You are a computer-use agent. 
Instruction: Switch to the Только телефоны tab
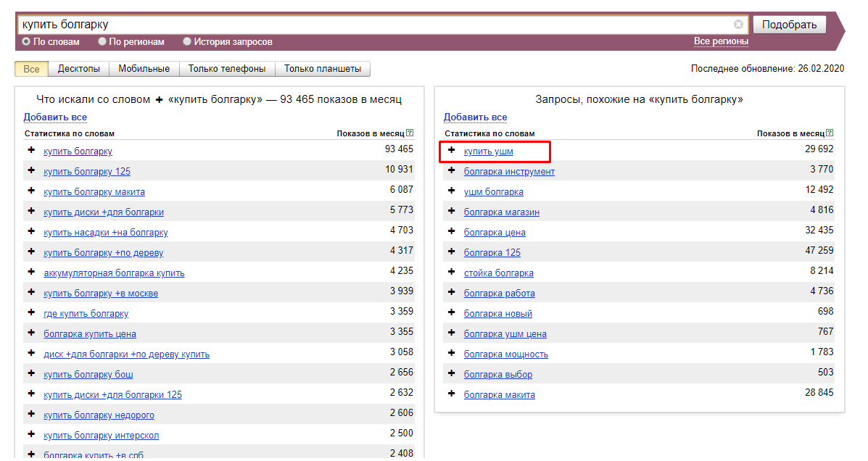click(x=227, y=69)
